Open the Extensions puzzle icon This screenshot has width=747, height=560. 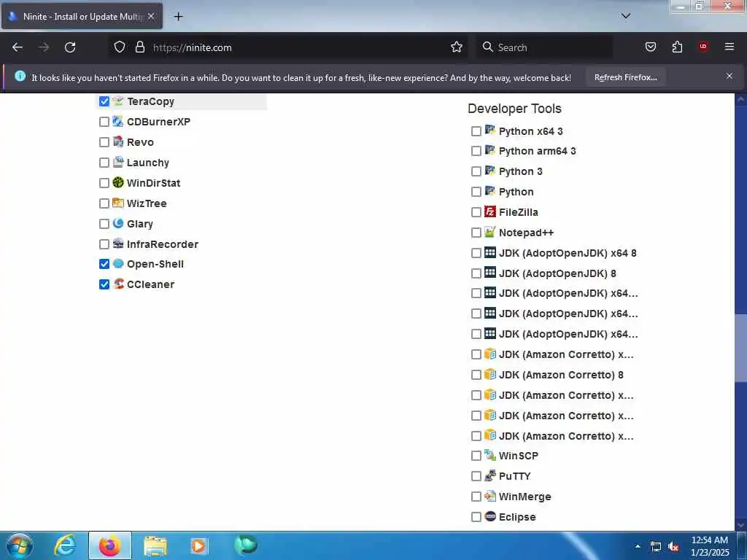coord(677,47)
